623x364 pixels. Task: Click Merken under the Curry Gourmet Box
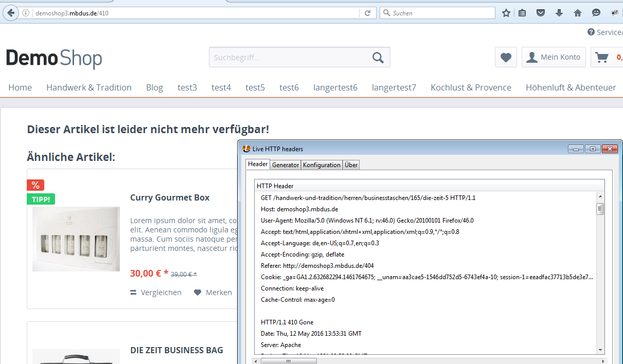(x=213, y=292)
